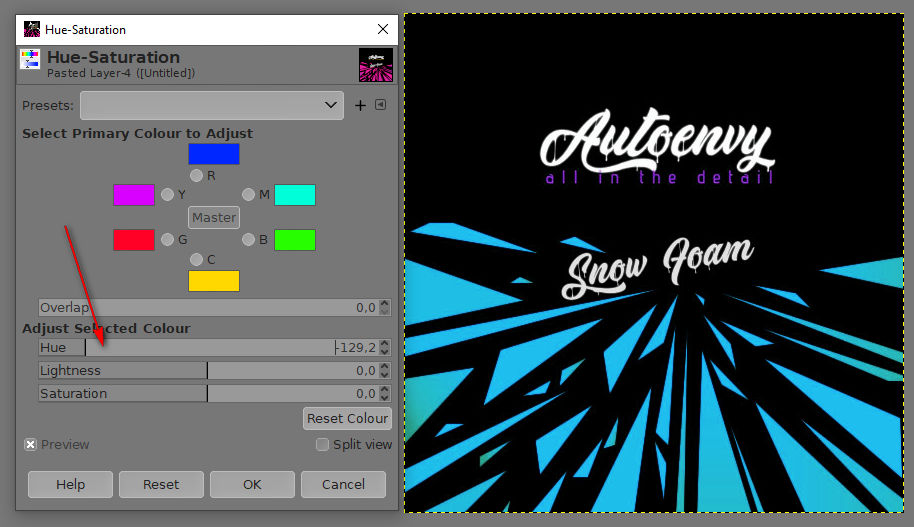Click the Master button
The width and height of the screenshot is (914, 527).
pyautogui.click(x=214, y=217)
